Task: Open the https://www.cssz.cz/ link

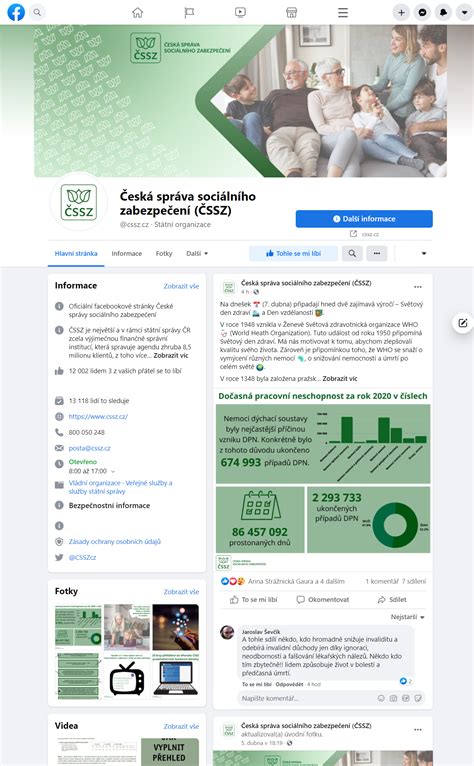Action: pos(98,416)
